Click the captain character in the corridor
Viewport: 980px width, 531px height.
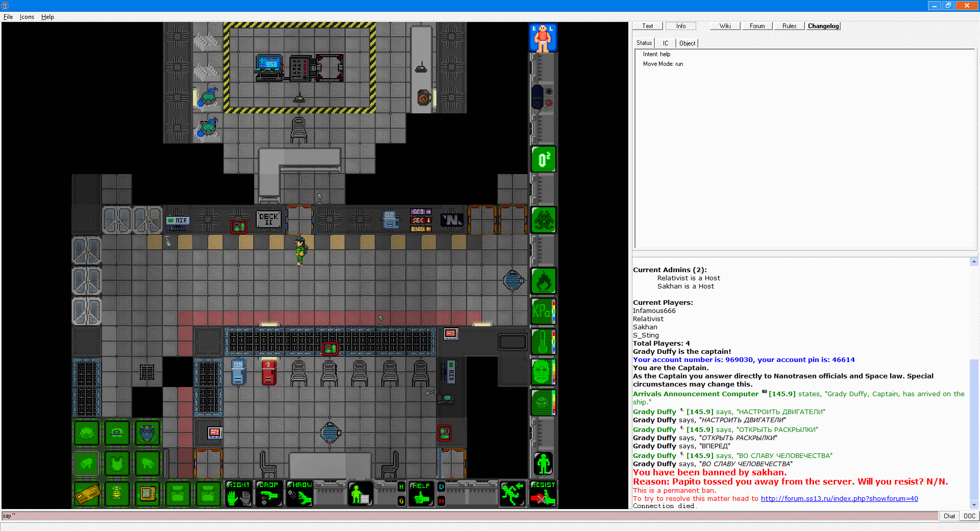pos(300,250)
